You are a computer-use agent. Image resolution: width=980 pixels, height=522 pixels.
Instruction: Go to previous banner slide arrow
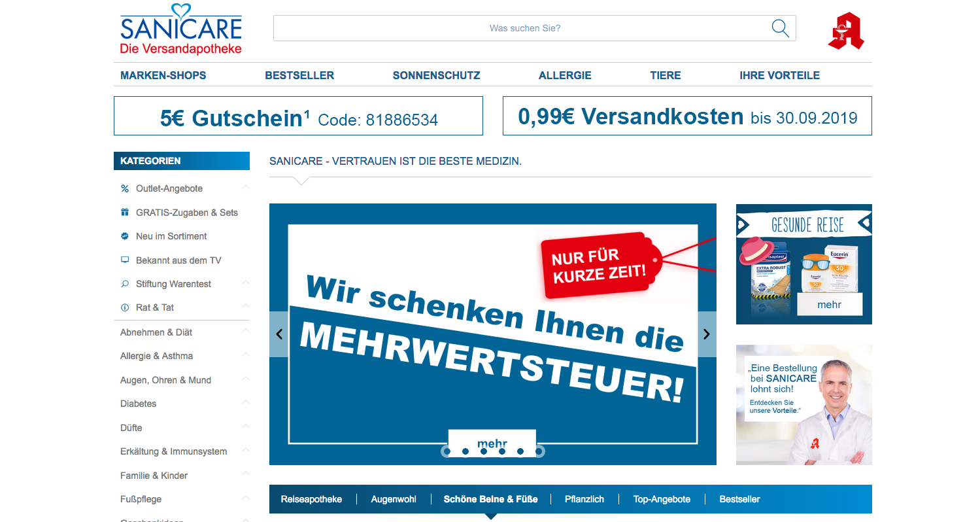279,334
